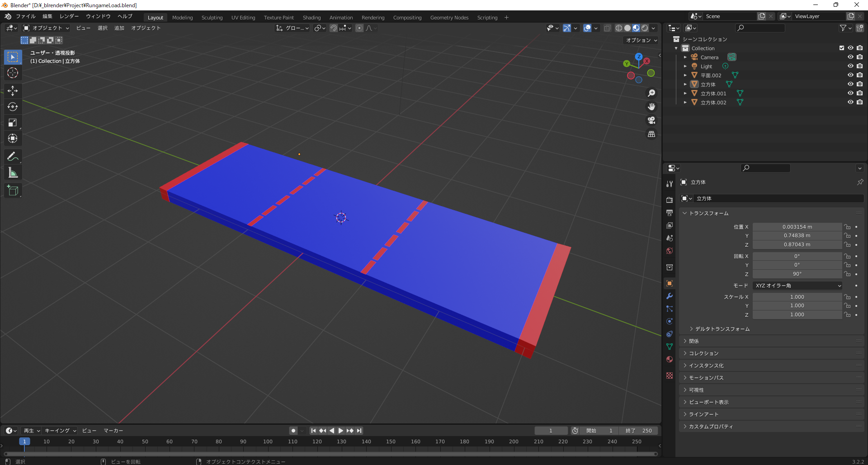Jump to the first frame

313,431
